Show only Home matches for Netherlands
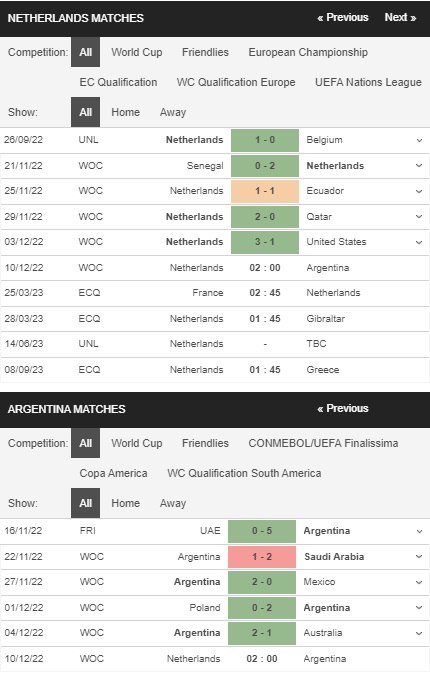The image size is (430, 679). (x=126, y=112)
